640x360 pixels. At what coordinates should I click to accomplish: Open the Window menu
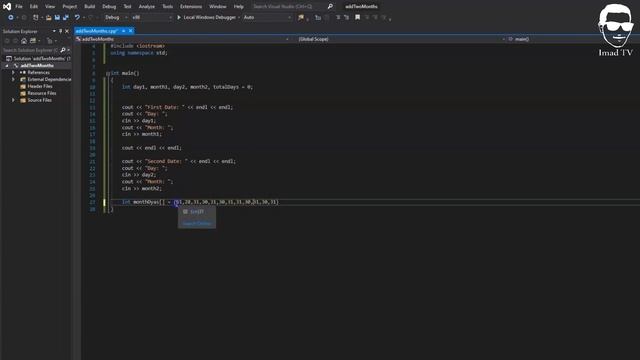[218, 7]
